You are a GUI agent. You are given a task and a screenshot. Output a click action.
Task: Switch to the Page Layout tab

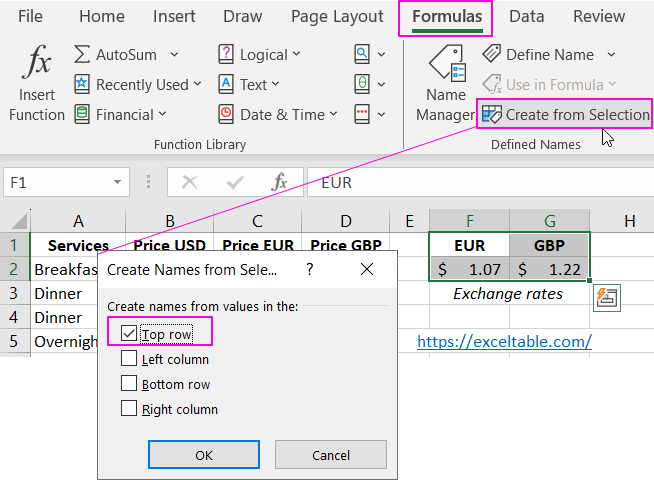pos(337,17)
